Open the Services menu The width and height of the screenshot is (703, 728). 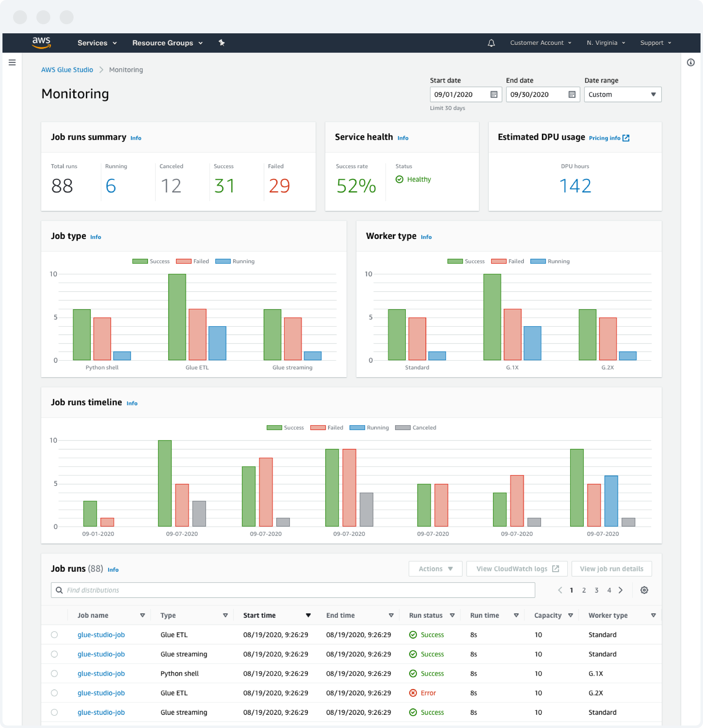[x=97, y=43]
